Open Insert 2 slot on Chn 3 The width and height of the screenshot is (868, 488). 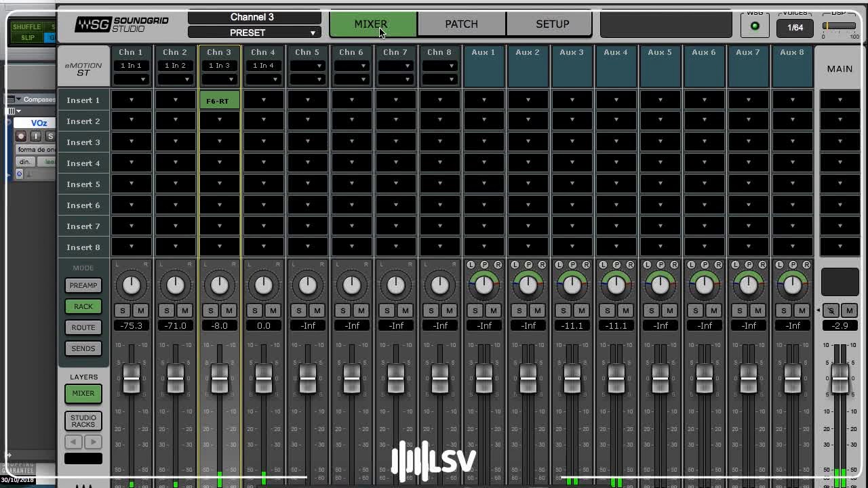(219, 121)
